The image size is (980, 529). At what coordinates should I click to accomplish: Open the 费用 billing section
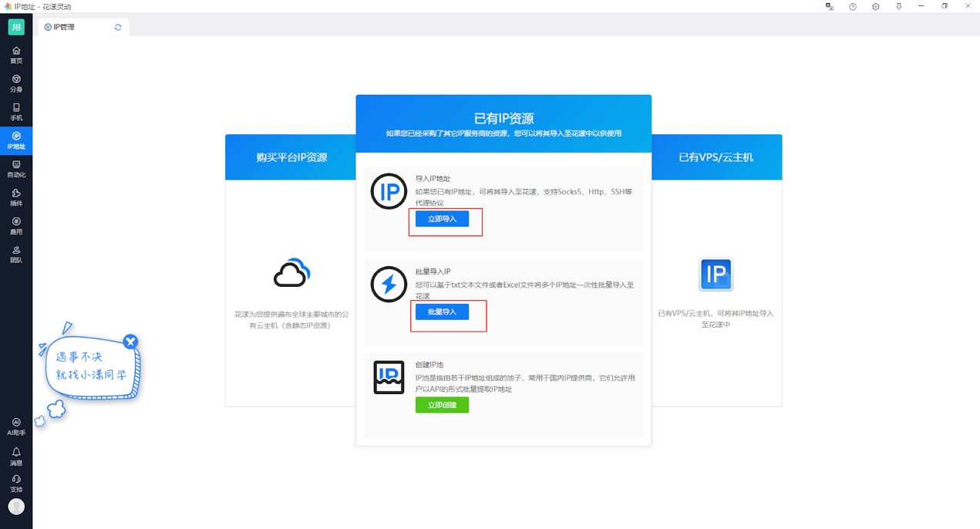[16, 226]
